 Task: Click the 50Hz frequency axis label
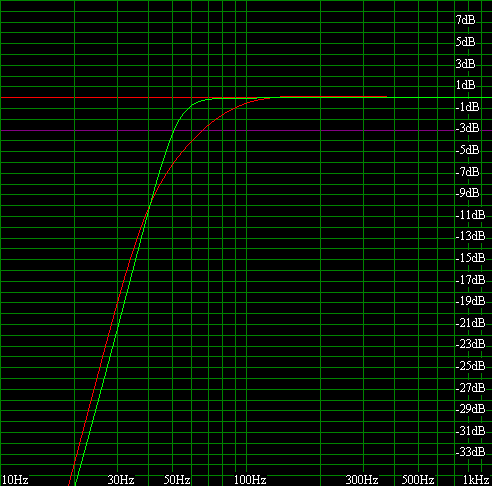point(177,480)
